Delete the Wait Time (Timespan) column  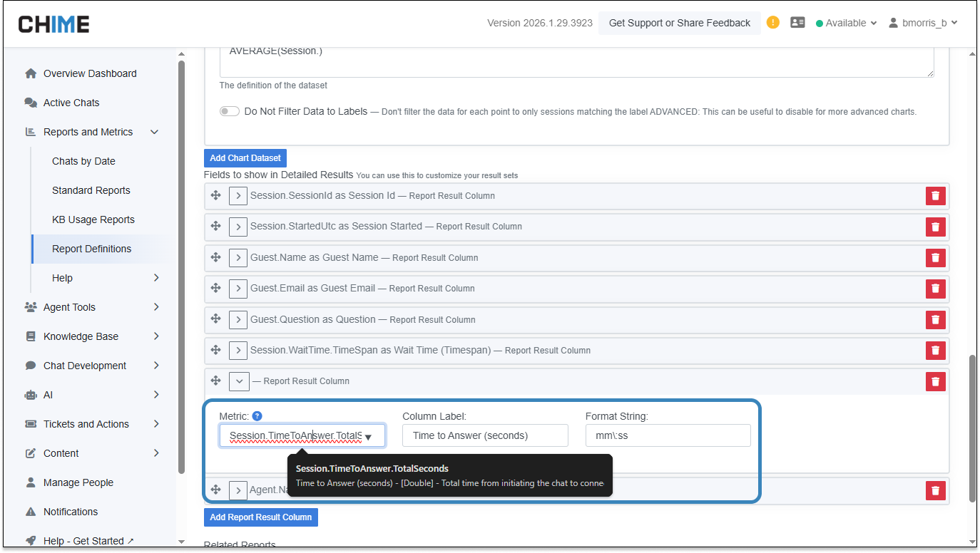pos(935,351)
